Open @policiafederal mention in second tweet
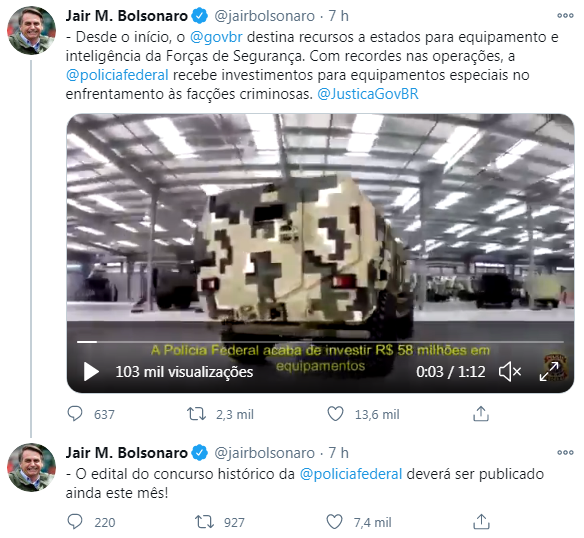The height and width of the screenshot is (538, 584). tap(351, 474)
